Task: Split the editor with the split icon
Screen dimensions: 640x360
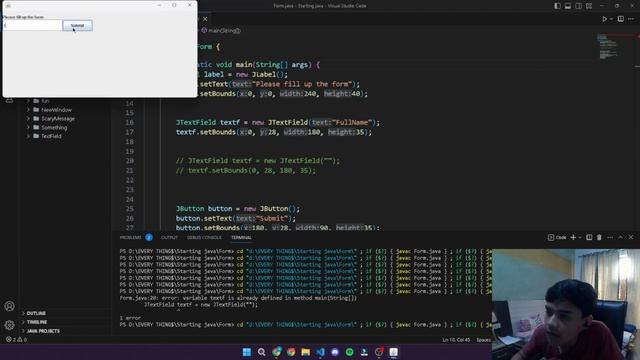Action: pos(621,19)
